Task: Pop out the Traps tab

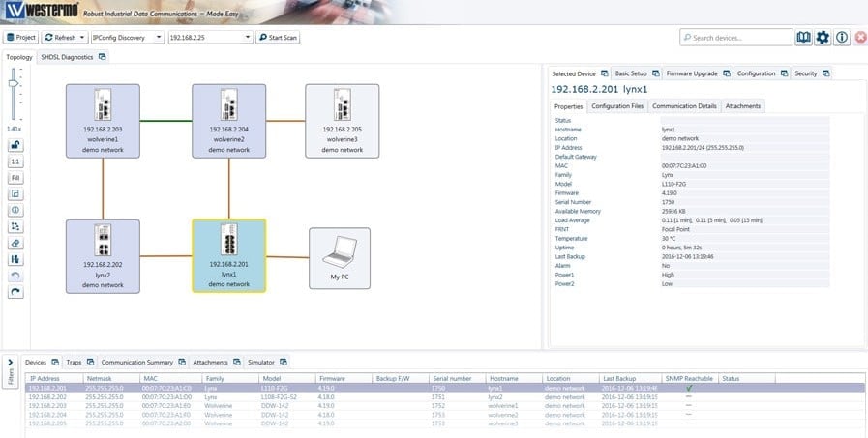Action: (90, 363)
